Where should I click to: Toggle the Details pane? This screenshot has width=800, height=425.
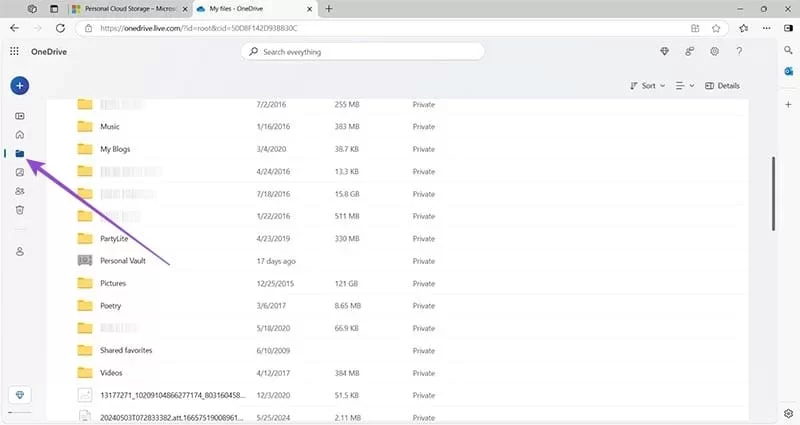(722, 86)
